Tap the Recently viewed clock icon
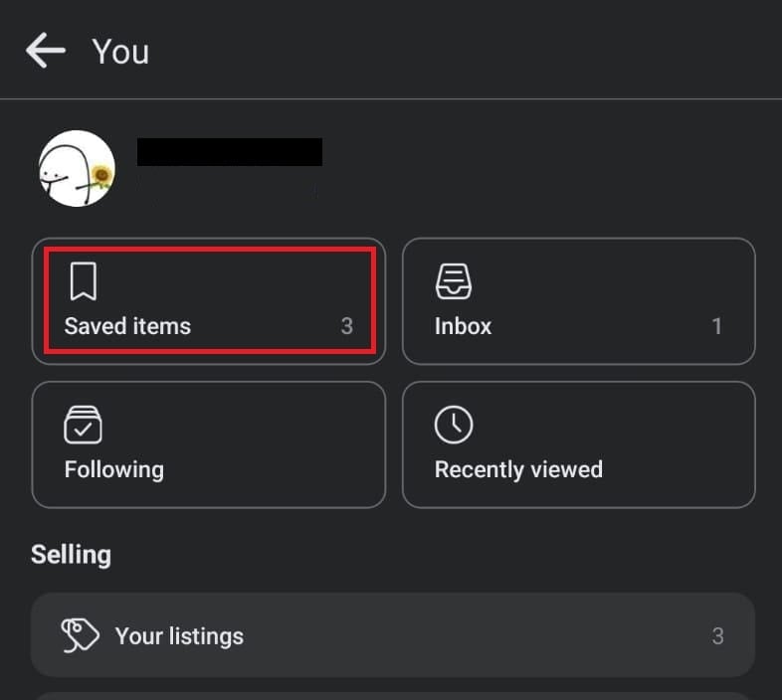Screen dimensions: 782x700 click(x=454, y=425)
